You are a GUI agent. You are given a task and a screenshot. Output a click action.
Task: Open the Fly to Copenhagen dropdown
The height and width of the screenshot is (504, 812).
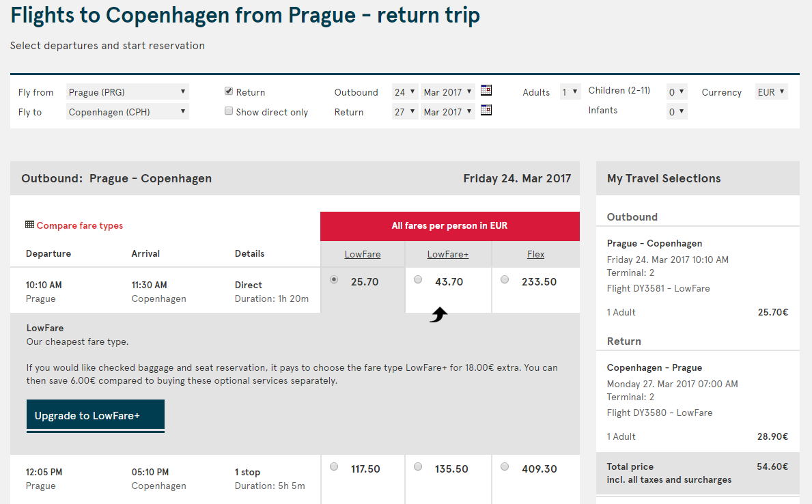(128, 111)
